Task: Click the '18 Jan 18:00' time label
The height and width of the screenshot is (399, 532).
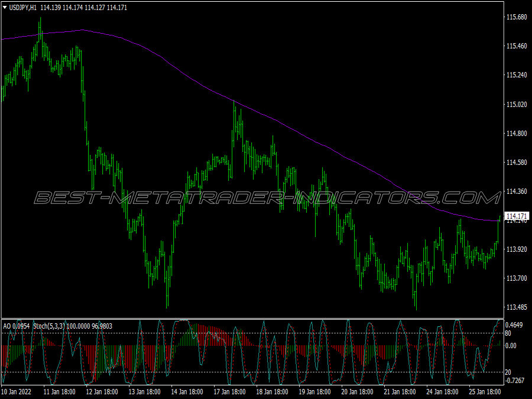Action: coord(272,392)
